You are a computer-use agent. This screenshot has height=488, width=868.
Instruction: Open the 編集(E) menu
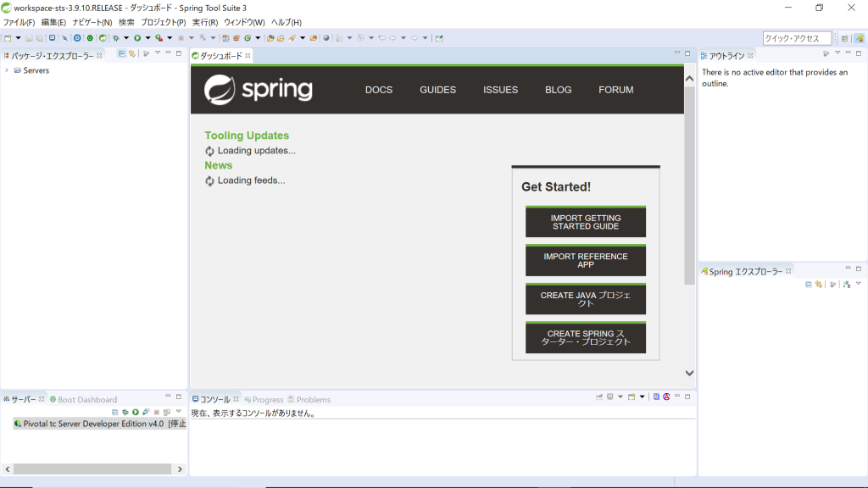pyautogui.click(x=53, y=23)
